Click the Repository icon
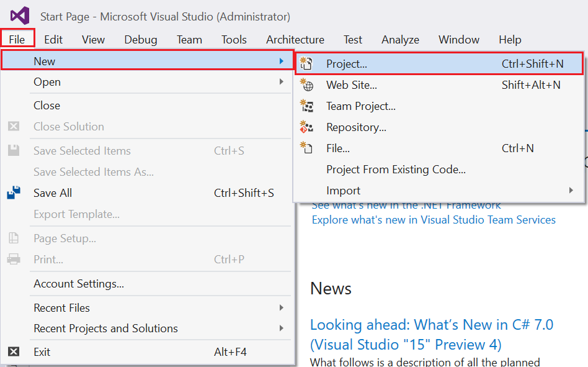 [306, 127]
